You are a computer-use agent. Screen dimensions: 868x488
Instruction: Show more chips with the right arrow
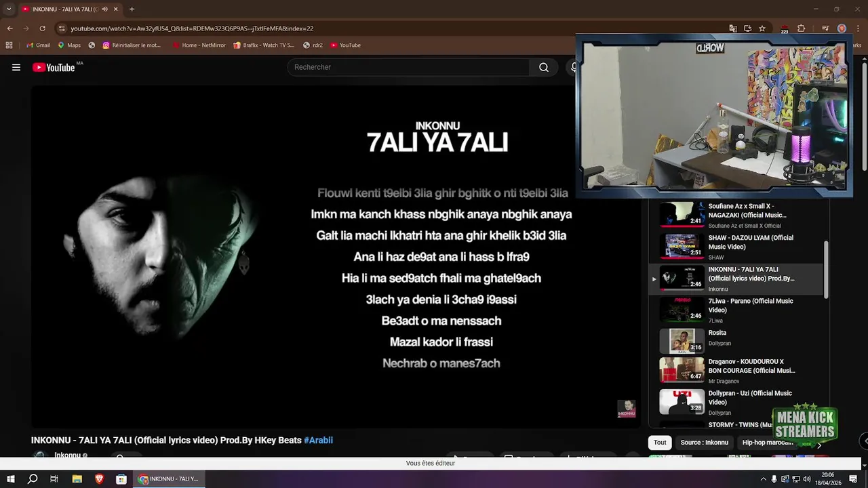pos(819,445)
